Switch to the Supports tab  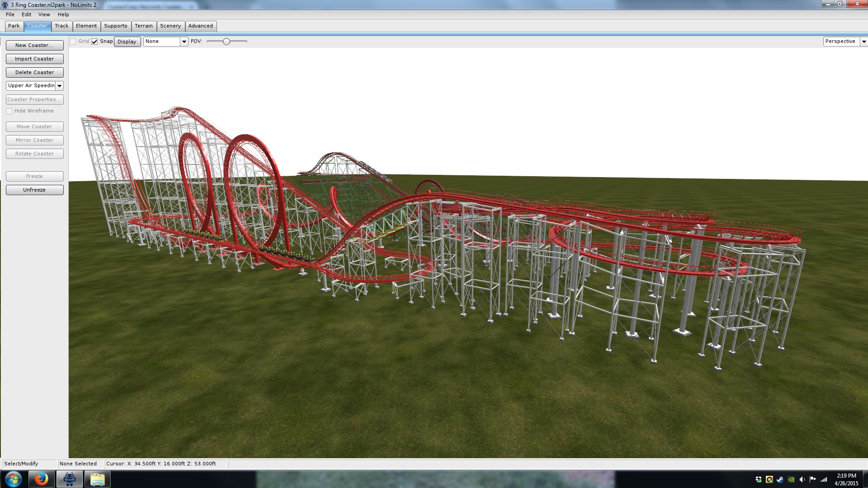115,26
